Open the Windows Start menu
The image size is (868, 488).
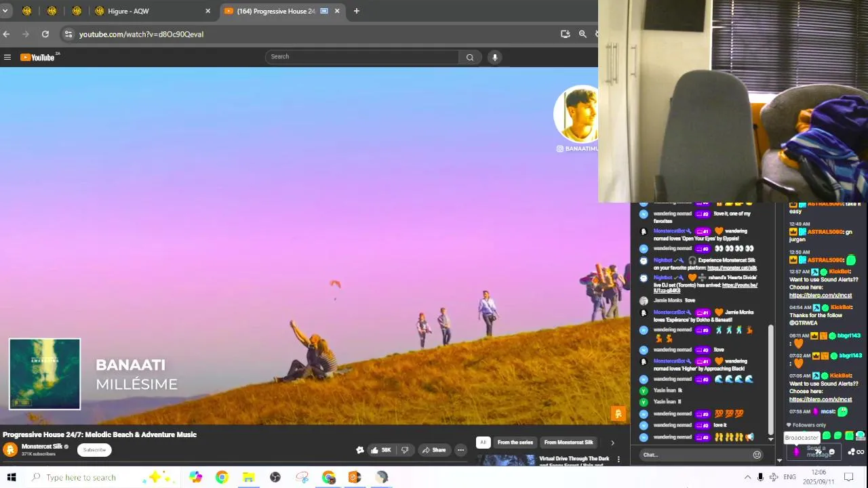coord(12,477)
